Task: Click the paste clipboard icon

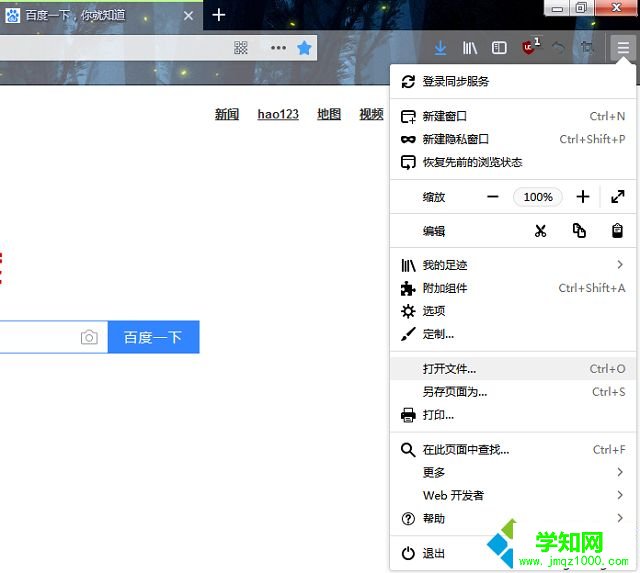Action: point(618,231)
